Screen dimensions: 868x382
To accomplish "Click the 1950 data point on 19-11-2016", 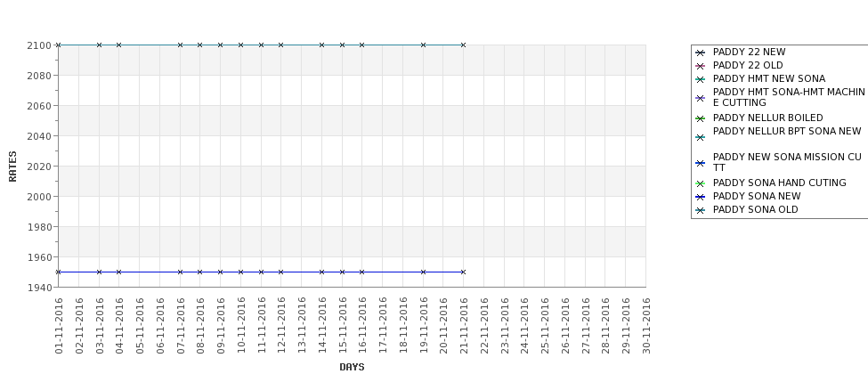I will [x=423, y=272].
